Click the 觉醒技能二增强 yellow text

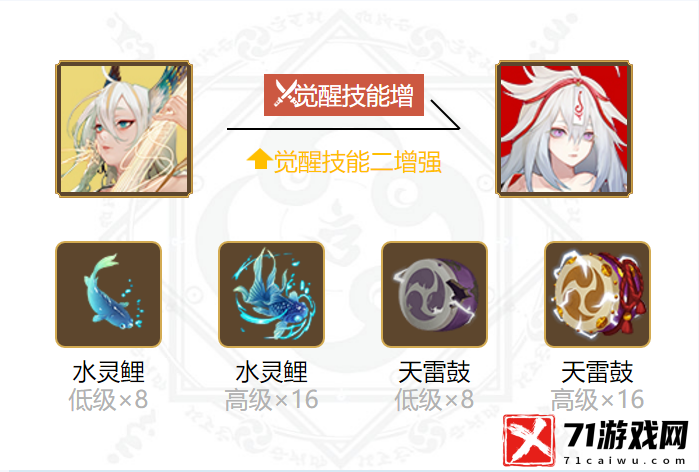(358, 162)
